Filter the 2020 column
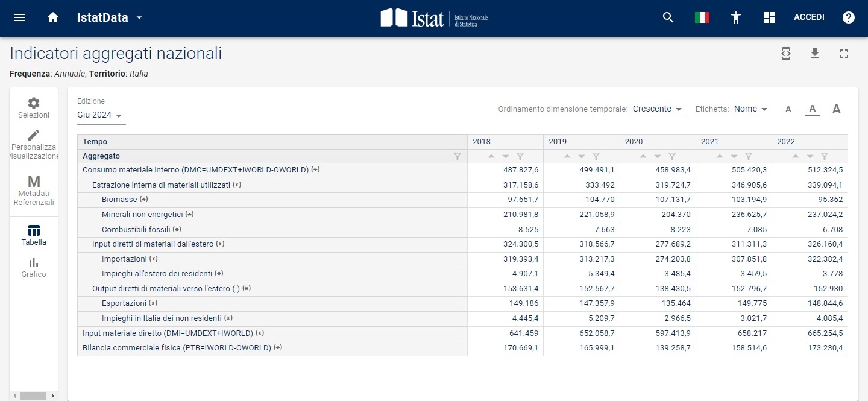The image size is (868, 401). [x=672, y=156]
